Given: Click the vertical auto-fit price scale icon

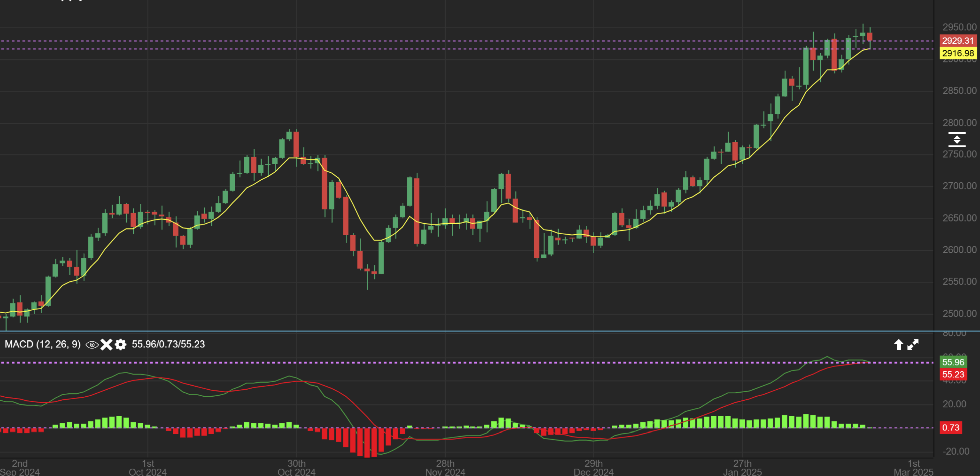Looking at the screenshot, I should click(957, 139).
